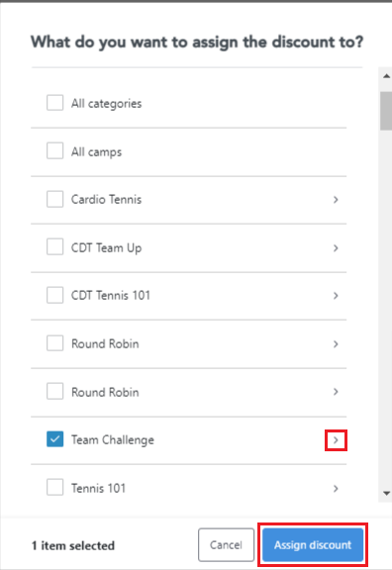
Task: Uncheck the Team Challenge checkbox
Action: pyautogui.click(x=54, y=439)
